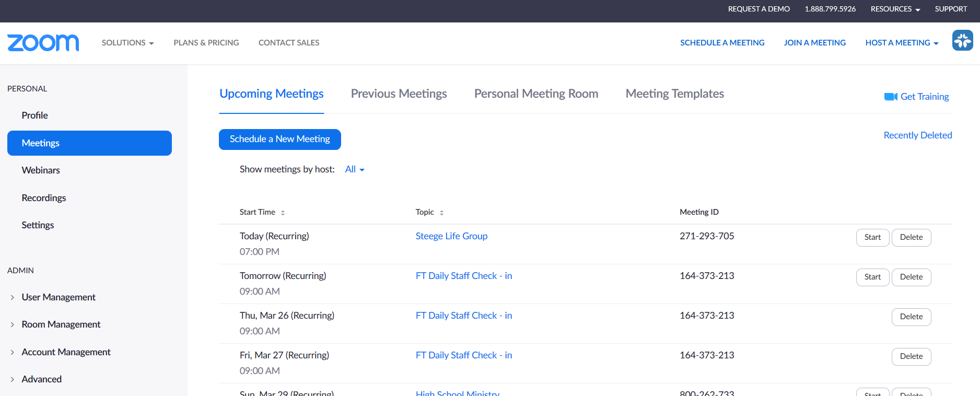Screen dimensions: 980x396
Task: Click the Get Training camera icon
Action: (x=891, y=97)
